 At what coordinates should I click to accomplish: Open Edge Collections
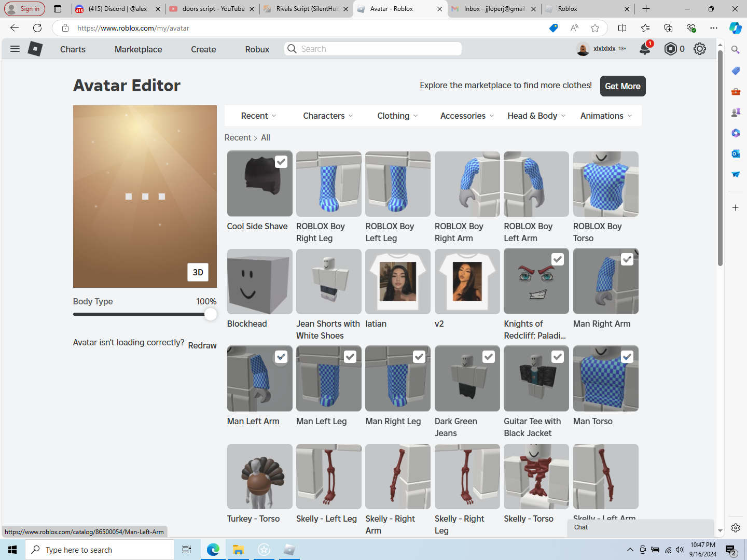coord(668,28)
